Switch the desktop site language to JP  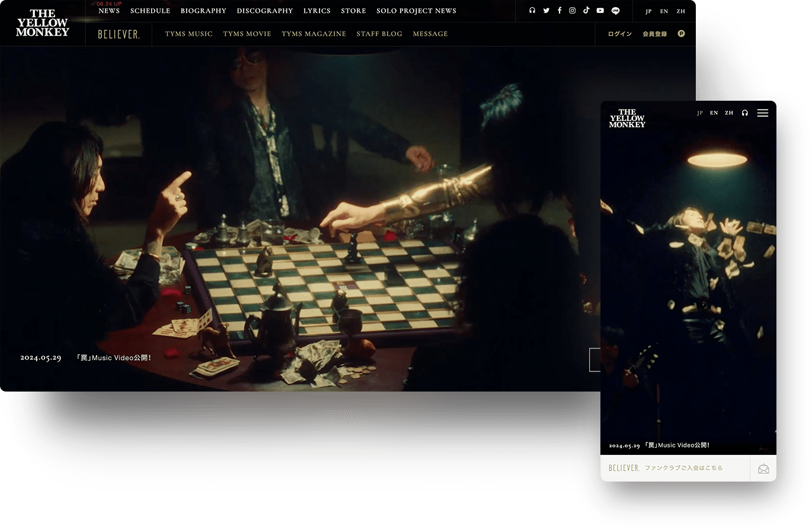click(x=648, y=11)
